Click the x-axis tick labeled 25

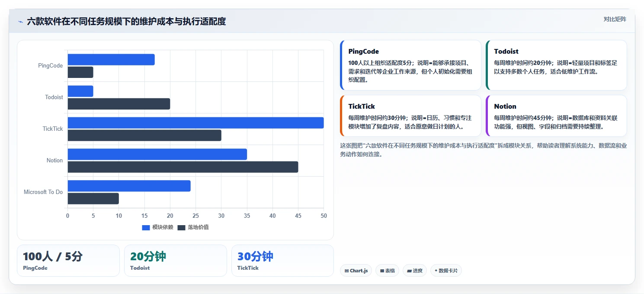[195, 216]
